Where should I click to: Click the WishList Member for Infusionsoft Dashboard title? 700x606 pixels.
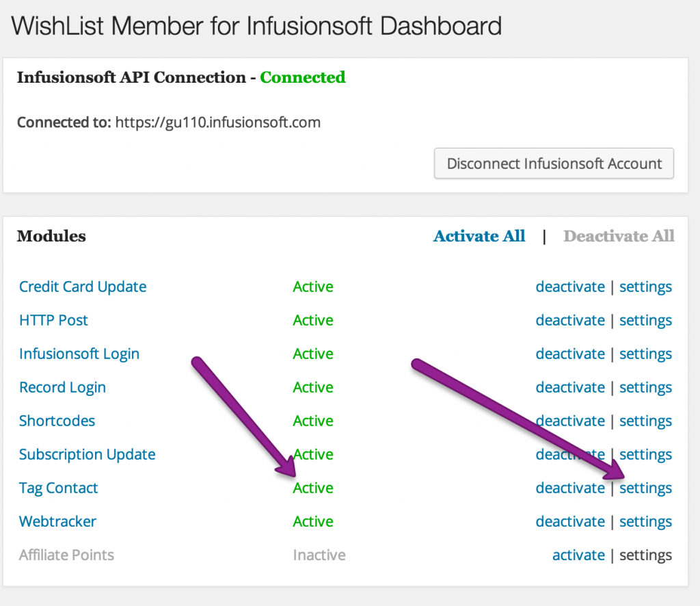256,26
